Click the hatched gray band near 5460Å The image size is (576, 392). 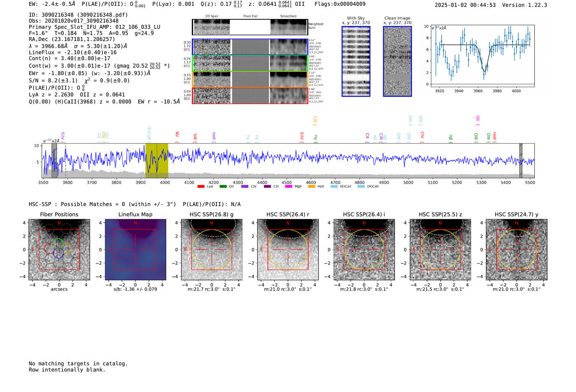click(521, 160)
